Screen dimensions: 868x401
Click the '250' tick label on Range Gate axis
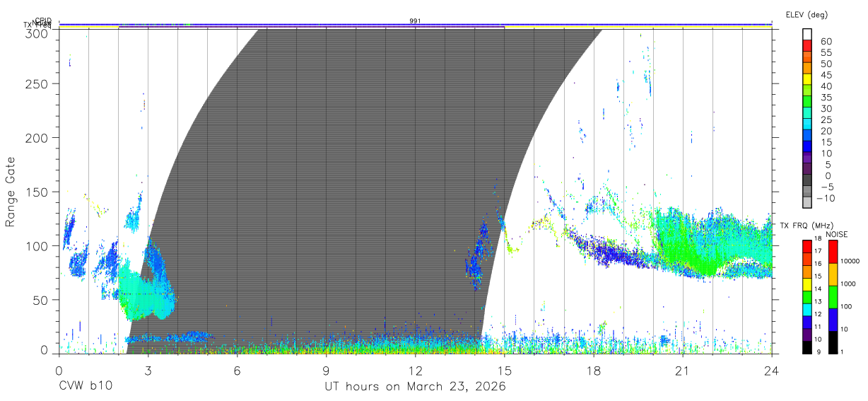tap(37, 83)
